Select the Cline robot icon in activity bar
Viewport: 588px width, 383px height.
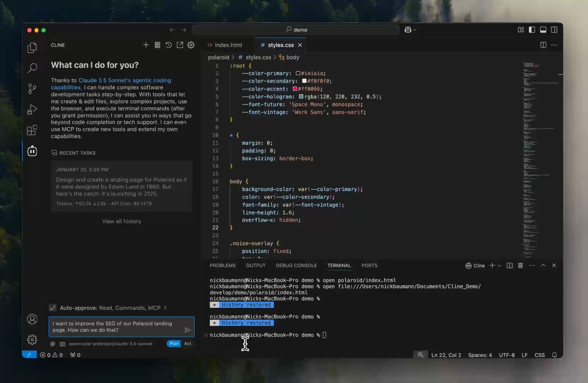(x=32, y=151)
